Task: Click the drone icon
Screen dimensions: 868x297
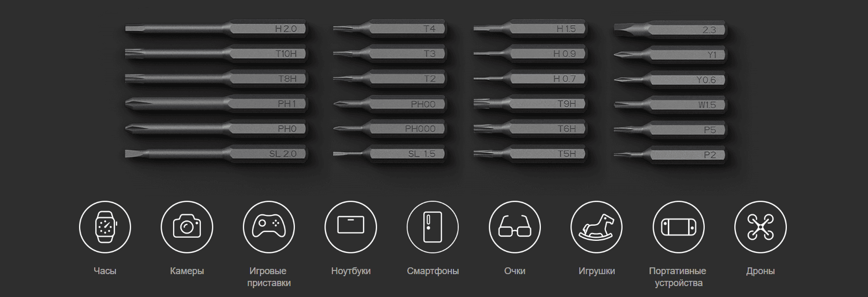Action: point(760,227)
